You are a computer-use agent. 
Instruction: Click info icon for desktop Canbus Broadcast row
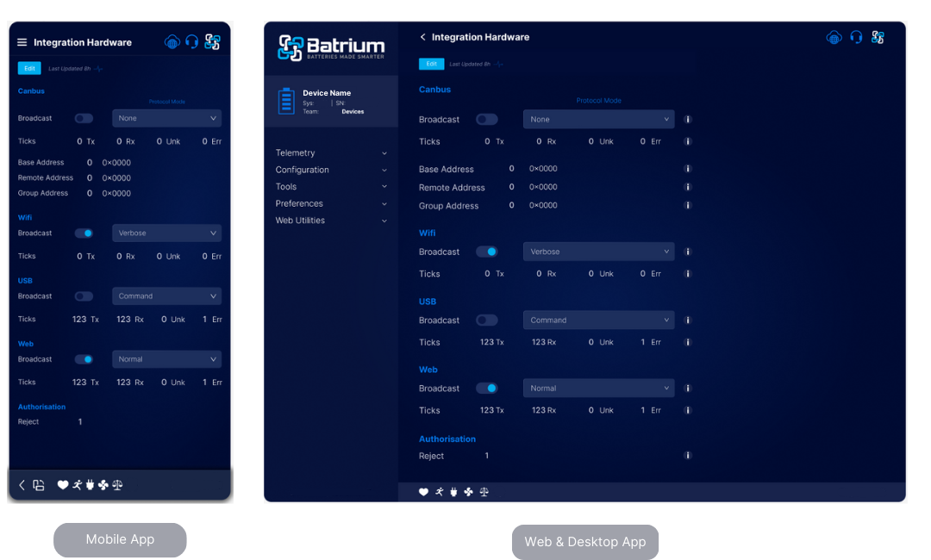click(x=688, y=119)
